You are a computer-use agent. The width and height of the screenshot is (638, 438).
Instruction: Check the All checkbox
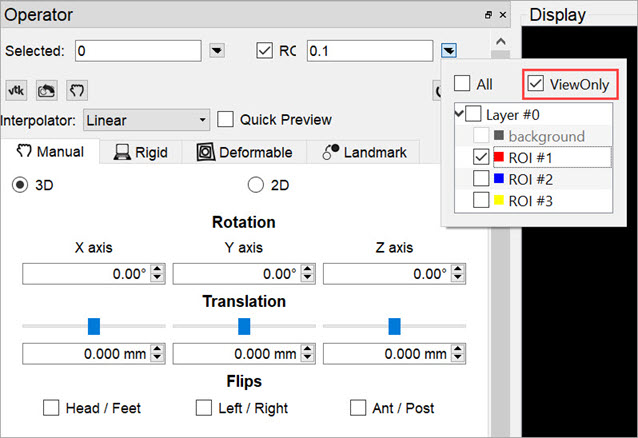pos(462,85)
